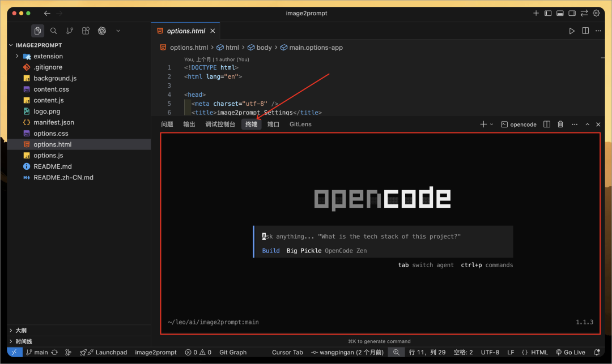This screenshot has height=364, width=612.
Task: Focus the opencode Ask anything prompt
Action: point(361,237)
